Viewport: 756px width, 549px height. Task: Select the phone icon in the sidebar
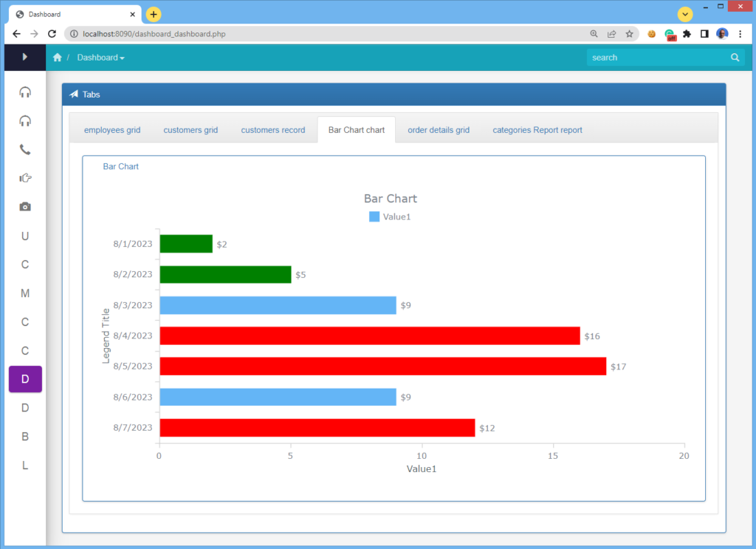pyautogui.click(x=24, y=149)
